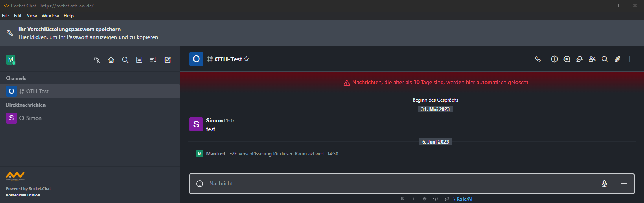Open the channel directory icon
The height and width of the screenshot is (203, 644).
point(139,60)
